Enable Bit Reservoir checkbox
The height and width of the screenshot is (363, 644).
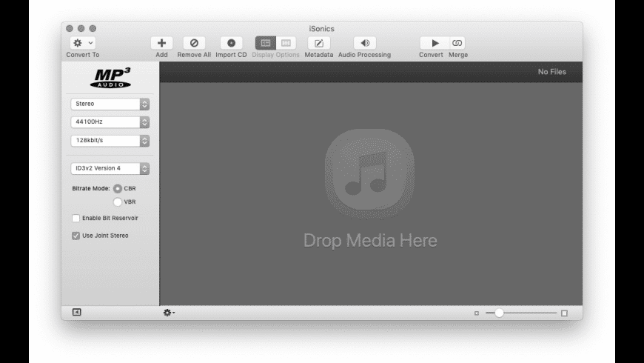coord(76,219)
